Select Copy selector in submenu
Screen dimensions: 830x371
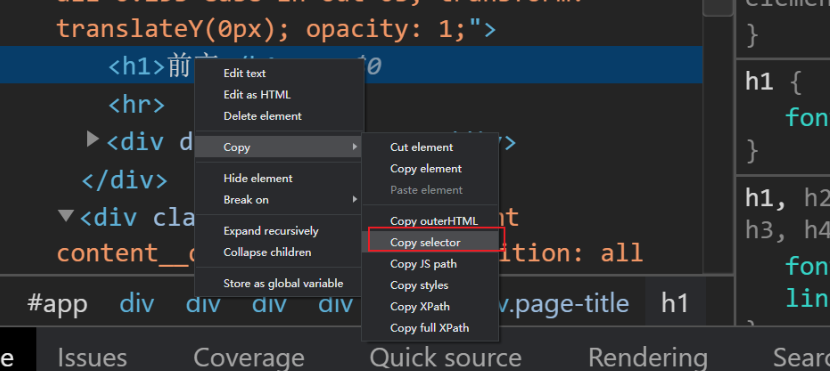point(430,242)
